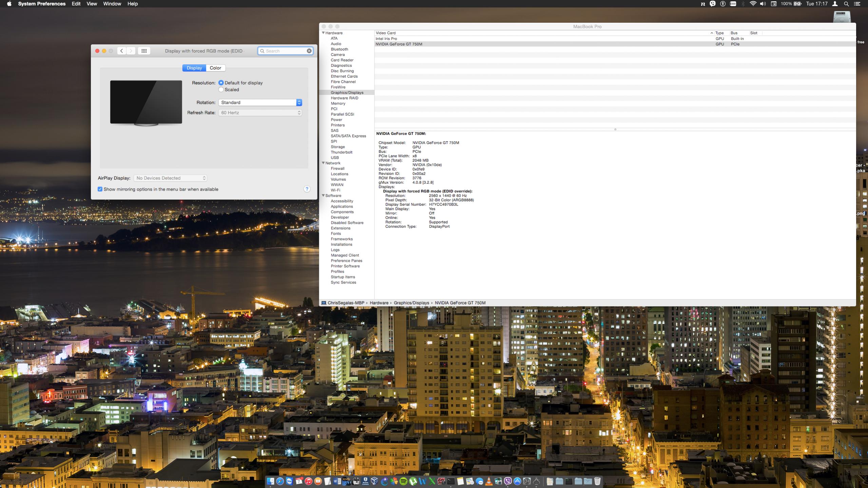This screenshot has width=868, height=488.
Task: Open the displays help question mark
Action: (x=307, y=189)
